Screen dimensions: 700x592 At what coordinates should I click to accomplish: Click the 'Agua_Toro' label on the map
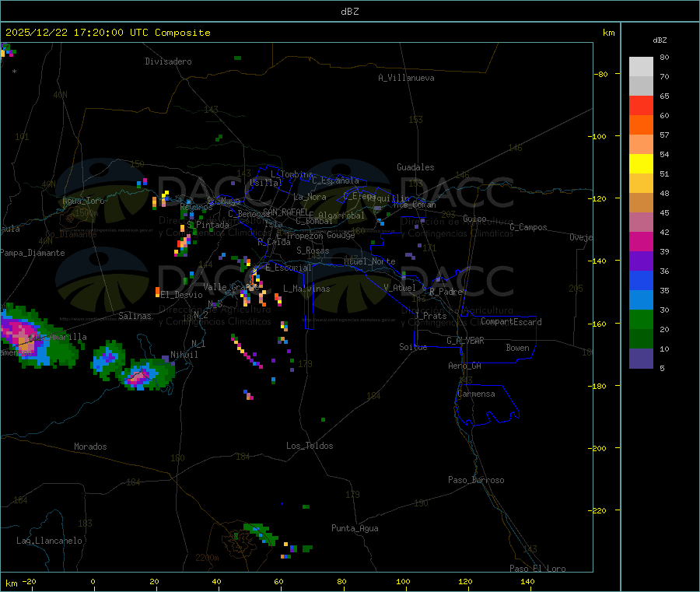pos(83,201)
